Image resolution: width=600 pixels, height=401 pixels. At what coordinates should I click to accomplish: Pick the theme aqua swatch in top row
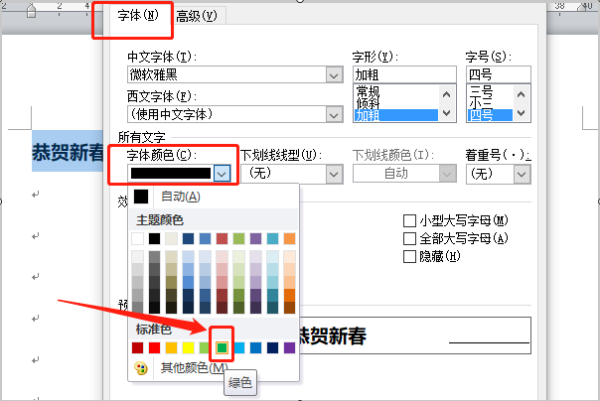(x=272, y=239)
